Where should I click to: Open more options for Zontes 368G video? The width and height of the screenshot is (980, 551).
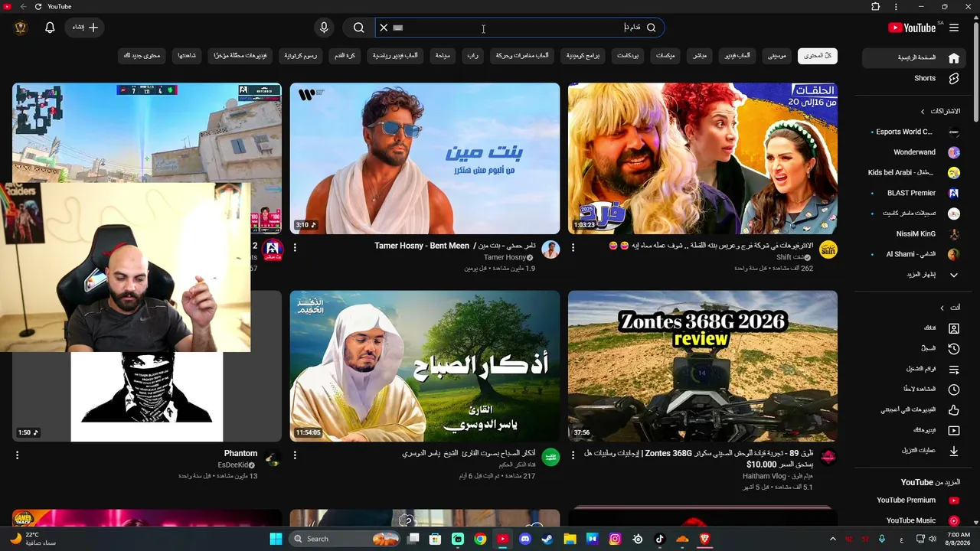coord(573,455)
